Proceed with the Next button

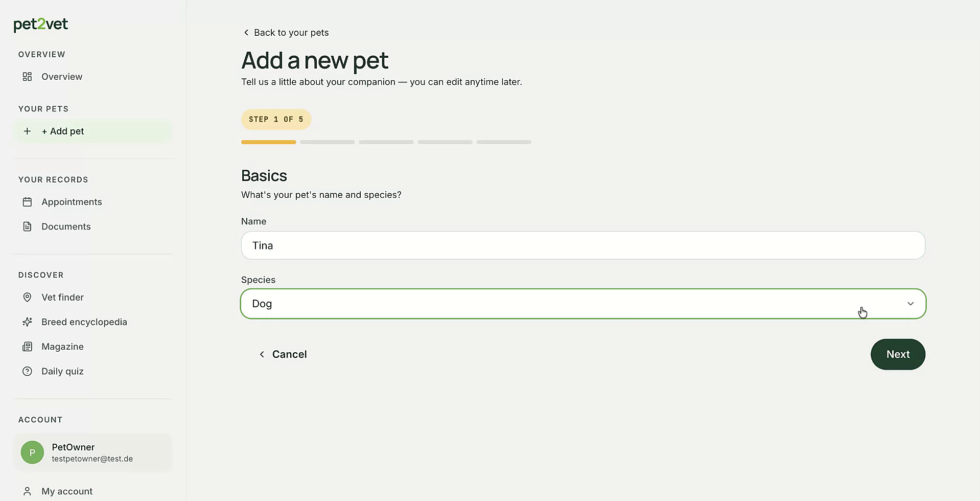(898, 354)
